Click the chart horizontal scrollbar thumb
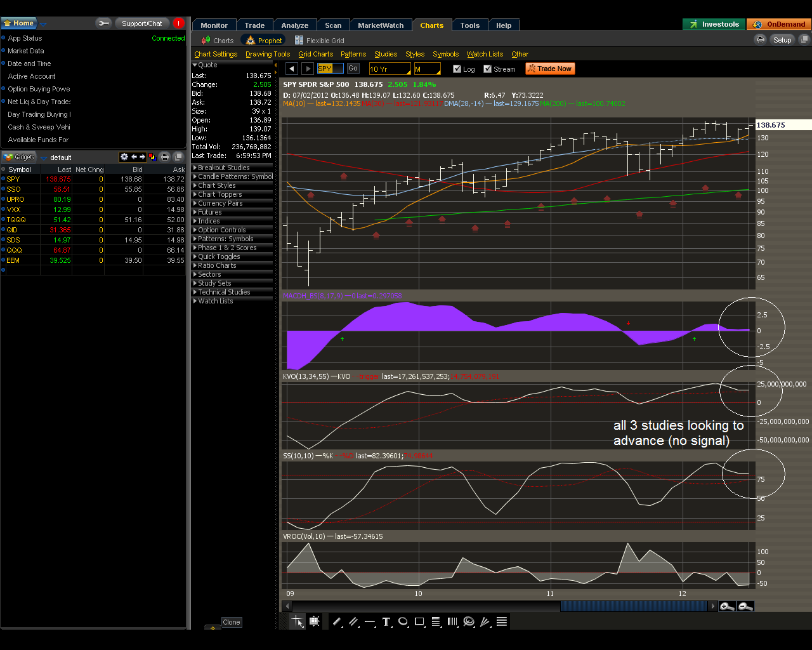This screenshot has width=812, height=650. [x=633, y=607]
